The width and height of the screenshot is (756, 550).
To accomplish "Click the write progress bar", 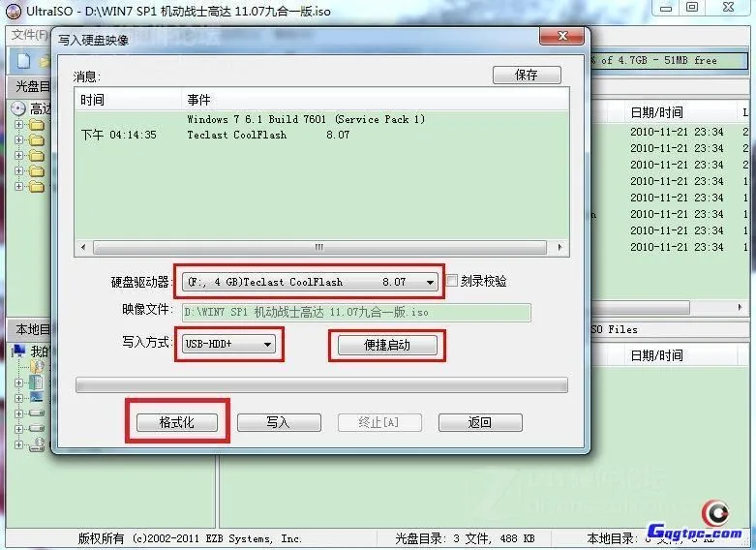I will click(321, 385).
